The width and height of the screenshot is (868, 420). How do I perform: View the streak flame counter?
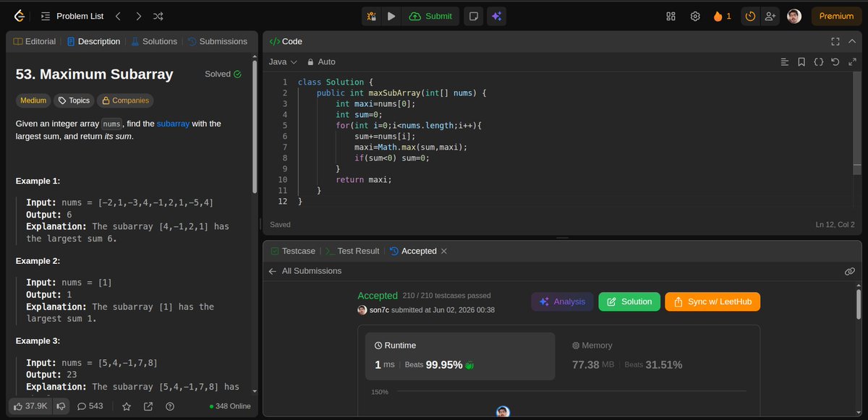722,16
